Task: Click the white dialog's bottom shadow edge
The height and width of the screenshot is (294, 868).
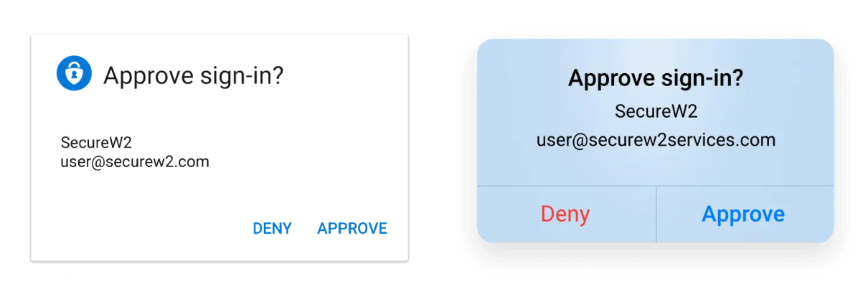Action: coord(220,262)
